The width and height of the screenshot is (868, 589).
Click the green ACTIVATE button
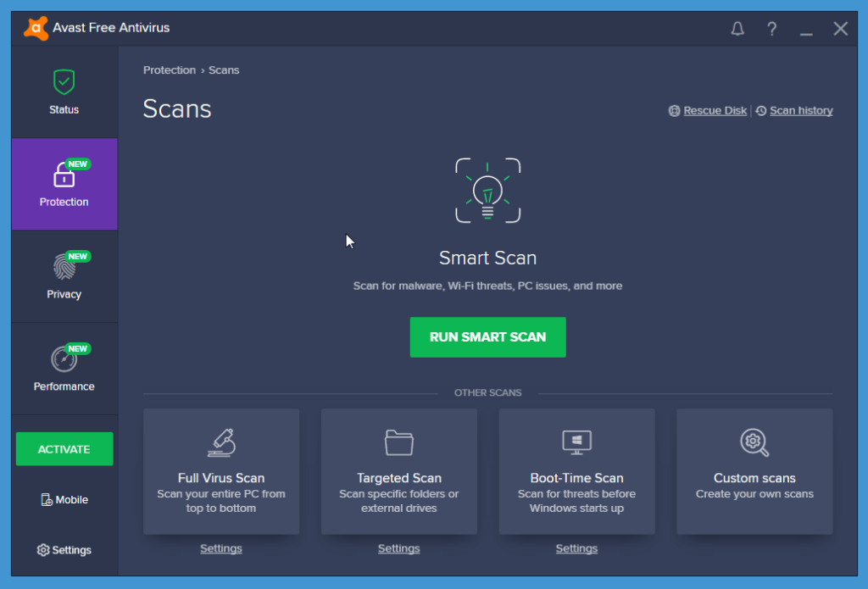pos(64,449)
